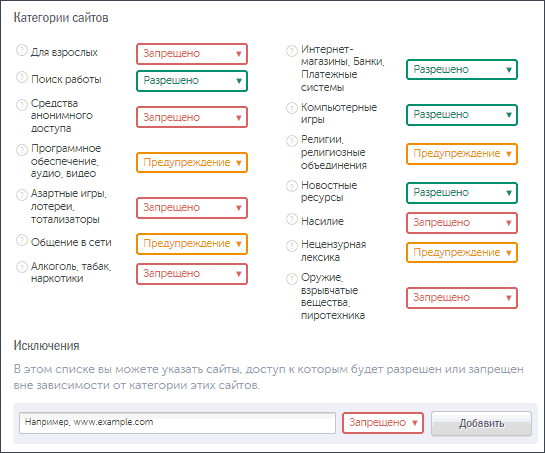Click help icon beside Компьютерные игры
The width and height of the screenshot is (545, 453).
(292, 108)
